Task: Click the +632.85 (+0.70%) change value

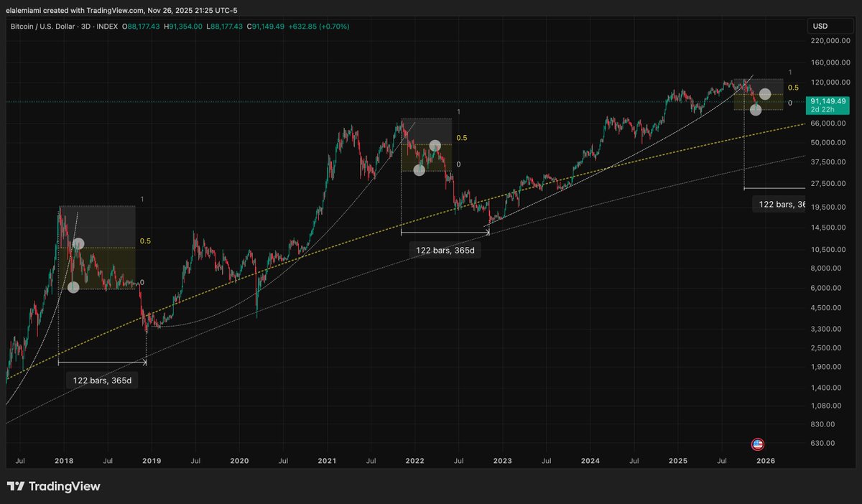Action: pyautogui.click(x=318, y=27)
